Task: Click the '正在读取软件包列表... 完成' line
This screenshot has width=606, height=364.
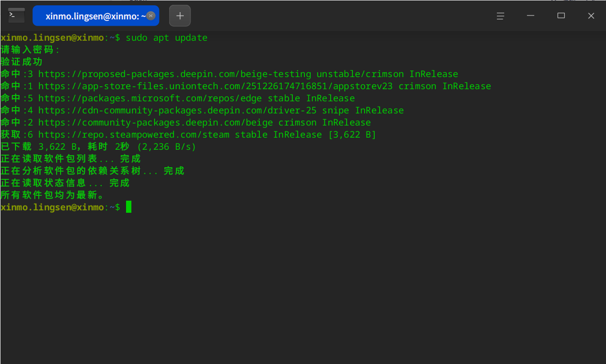Action: [71, 159]
